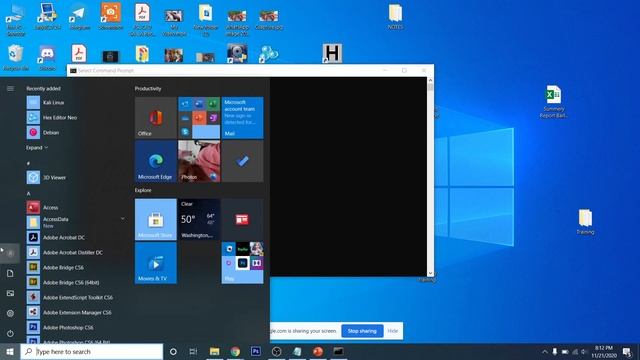
Task: Expand the AccessData folder chevron
Action: 122,219
